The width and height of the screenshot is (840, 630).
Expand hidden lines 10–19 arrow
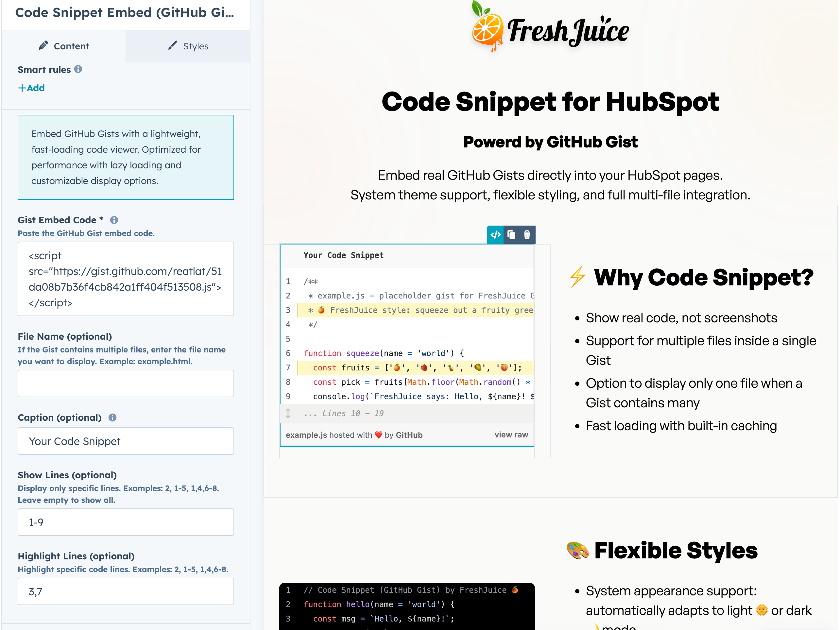(288, 413)
